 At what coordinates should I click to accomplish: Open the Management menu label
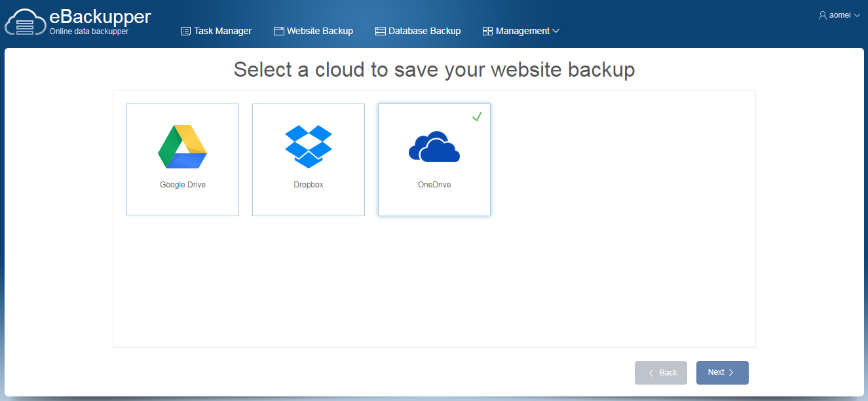coord(523,31)
